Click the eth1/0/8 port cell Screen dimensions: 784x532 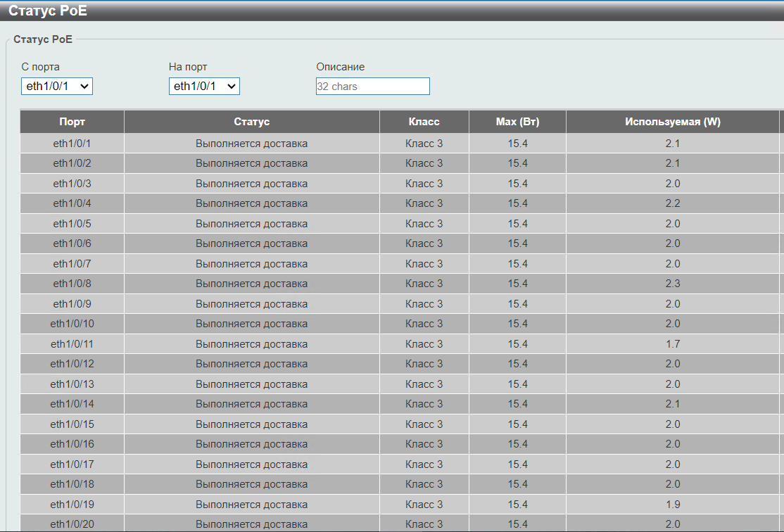(x=72, y=284)
